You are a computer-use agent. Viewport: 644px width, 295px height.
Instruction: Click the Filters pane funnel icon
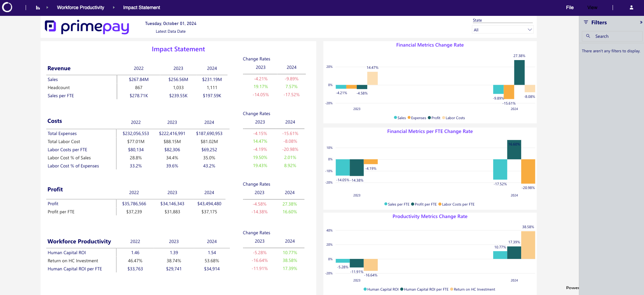tap(586, 22)
